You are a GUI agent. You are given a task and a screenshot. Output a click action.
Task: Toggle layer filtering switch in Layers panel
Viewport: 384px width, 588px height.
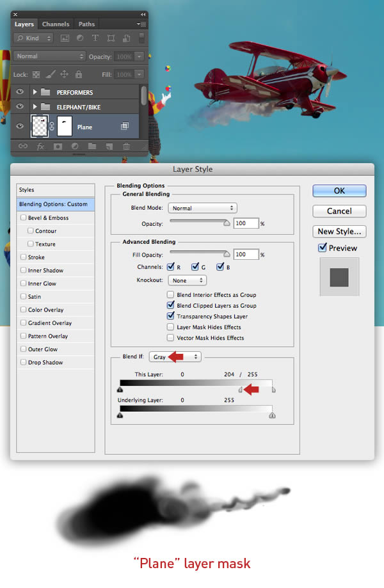[x=141, y=38]
